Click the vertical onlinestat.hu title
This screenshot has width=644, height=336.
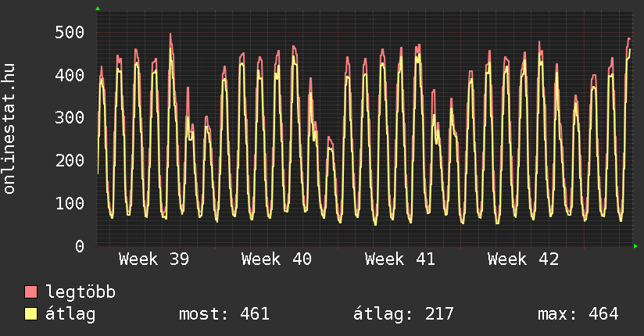point(10,129)
